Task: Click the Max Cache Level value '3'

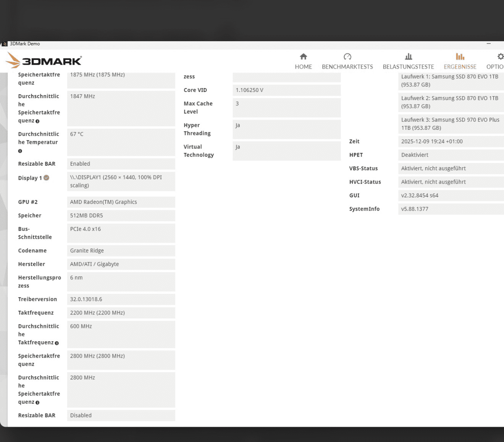Action: coord(287,108)
